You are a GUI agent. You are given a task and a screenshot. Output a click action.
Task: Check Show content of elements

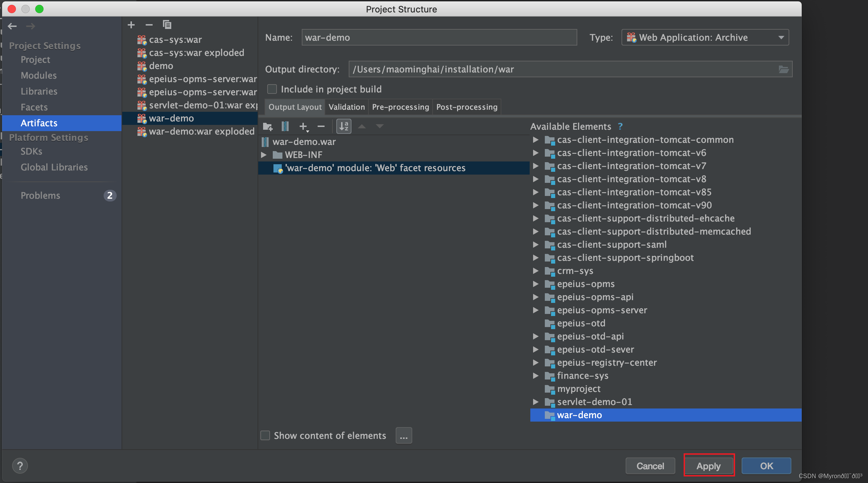coord(265,436)
